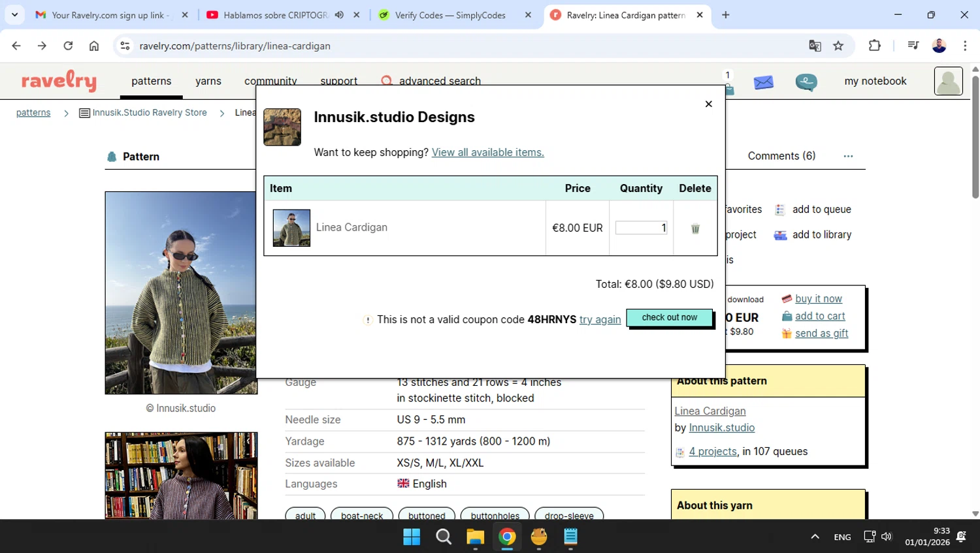
Task: Click the 'adult' tag
Action: tap(305, 515)
